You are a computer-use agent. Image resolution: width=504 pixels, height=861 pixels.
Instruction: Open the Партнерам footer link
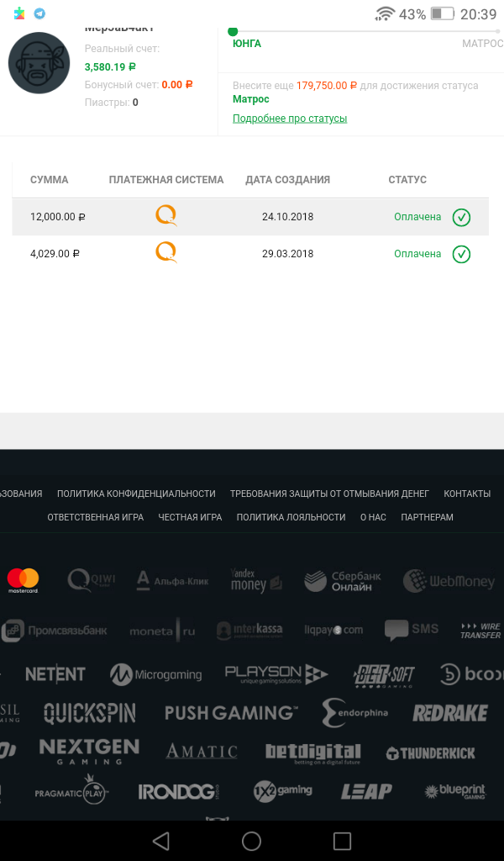pyautogui.click(x=428, y=517)
